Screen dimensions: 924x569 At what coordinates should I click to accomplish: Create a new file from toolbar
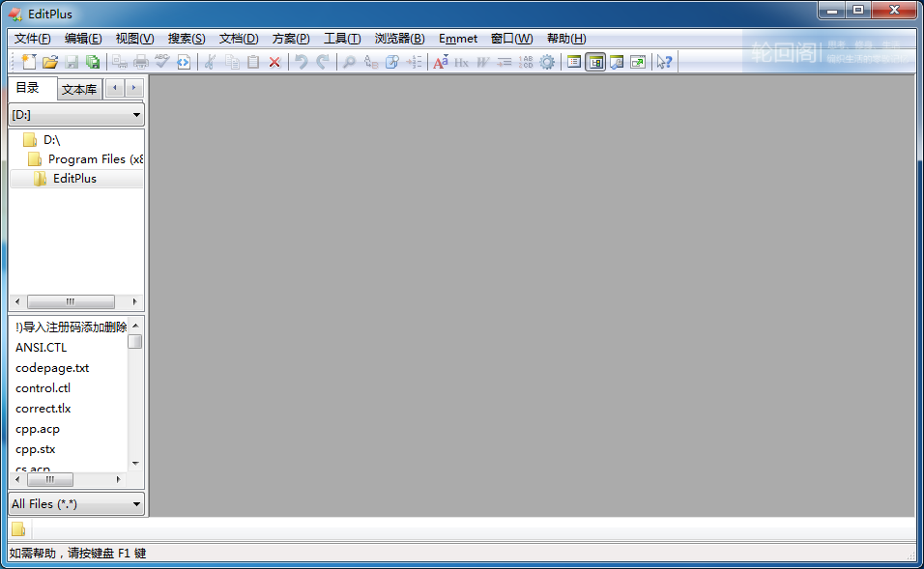tap(29, 62)
